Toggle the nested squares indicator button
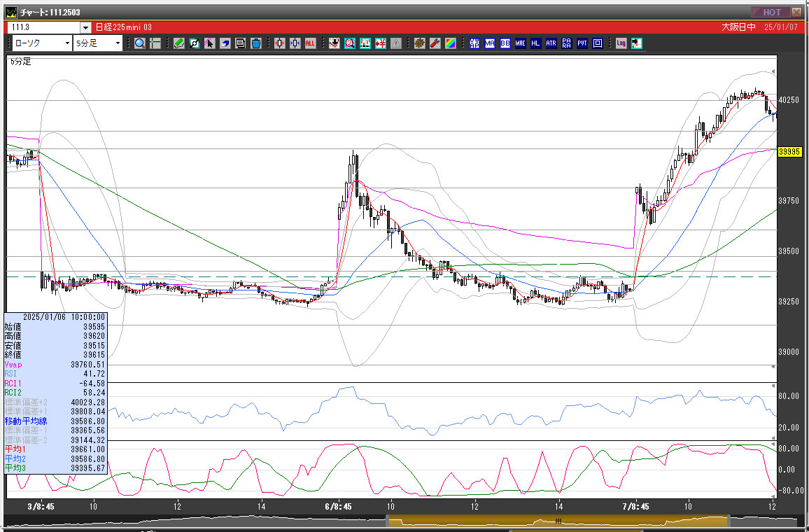 (598, 43)
